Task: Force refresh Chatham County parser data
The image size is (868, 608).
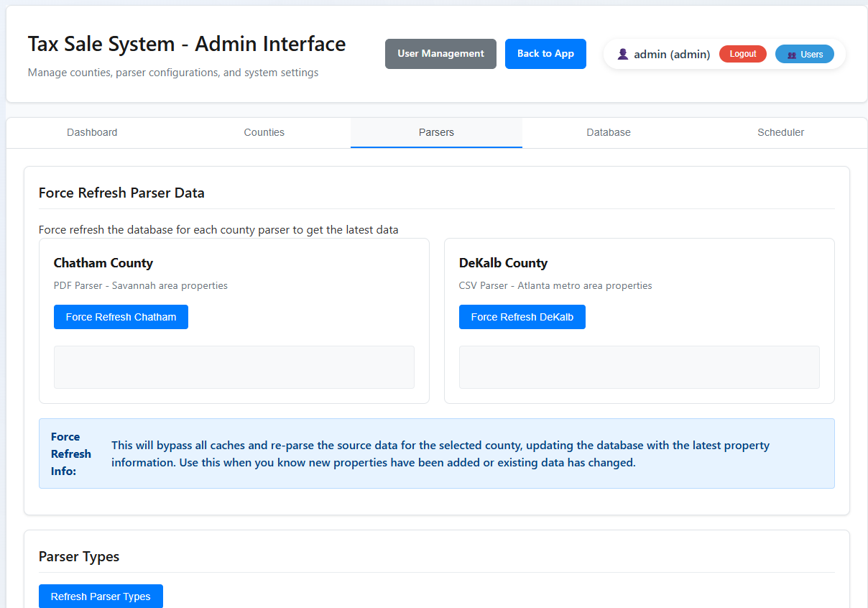Action: click(121, 317)
